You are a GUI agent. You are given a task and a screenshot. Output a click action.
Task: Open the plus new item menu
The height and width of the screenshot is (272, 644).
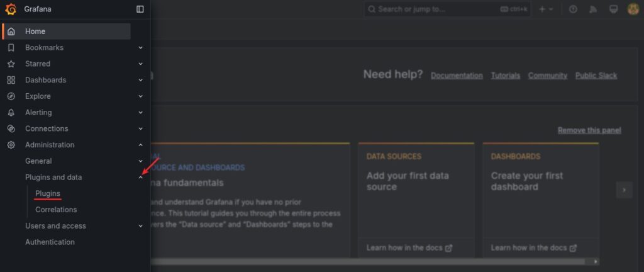click(546, 9)
